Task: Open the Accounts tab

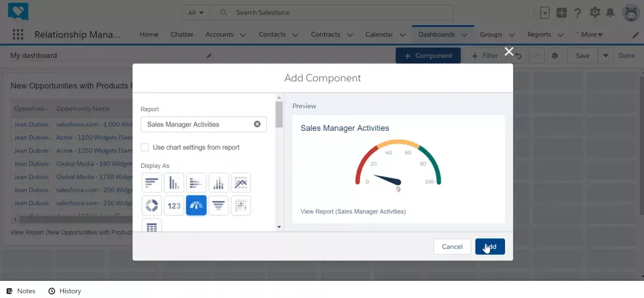Action: click(x=221, y=34)
